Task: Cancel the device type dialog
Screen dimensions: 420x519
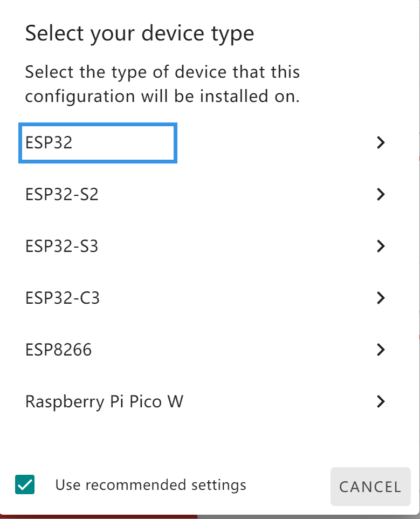Action: (370, 487)
